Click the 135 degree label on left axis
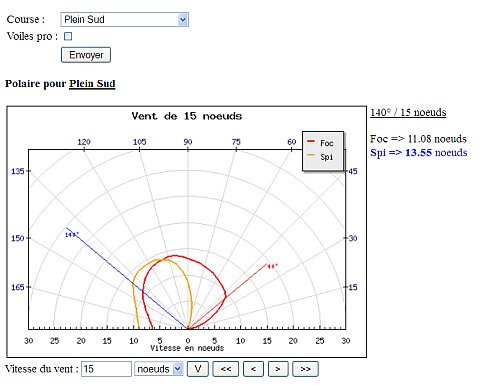 click(x=18, y=171)
